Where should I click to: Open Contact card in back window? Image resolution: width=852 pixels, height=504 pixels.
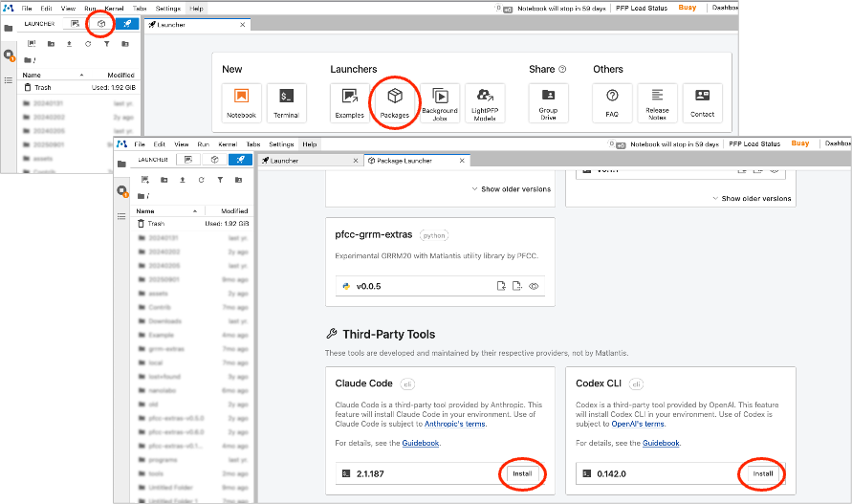[702, 102]
